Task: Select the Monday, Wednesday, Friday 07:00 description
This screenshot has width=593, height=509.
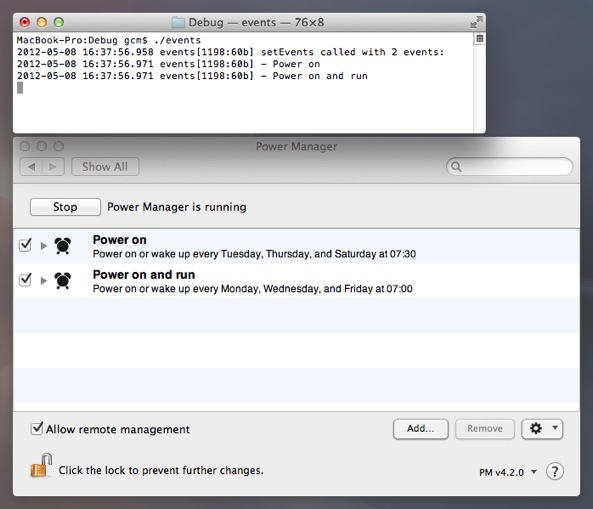Action: (x=253, y=289)
